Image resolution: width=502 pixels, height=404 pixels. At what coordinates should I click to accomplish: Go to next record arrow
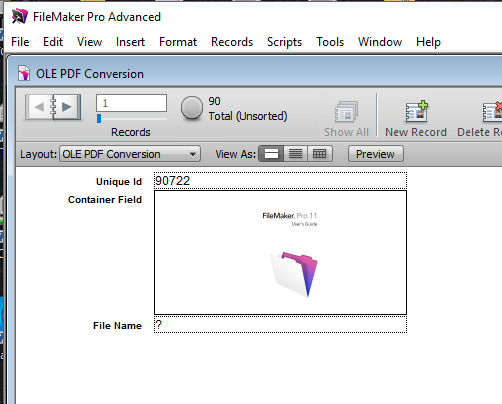point(67,107)
